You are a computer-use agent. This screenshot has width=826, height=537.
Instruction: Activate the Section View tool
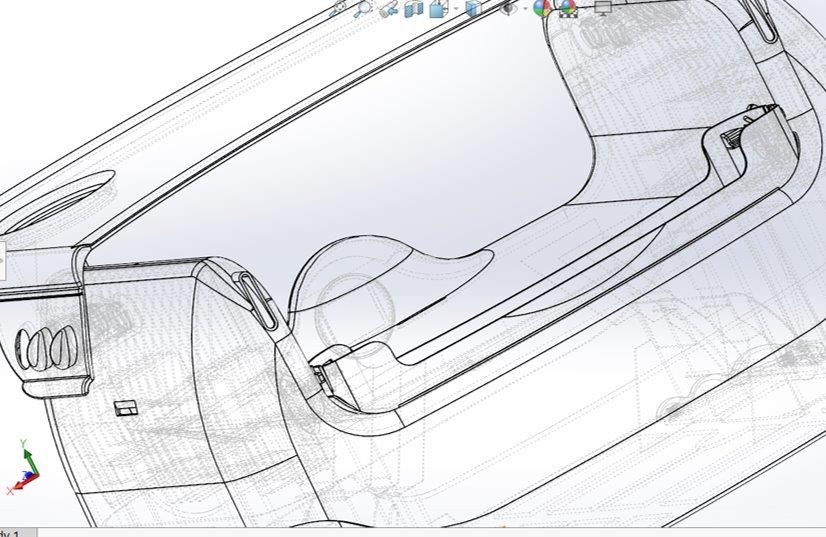tap(414, 8)
